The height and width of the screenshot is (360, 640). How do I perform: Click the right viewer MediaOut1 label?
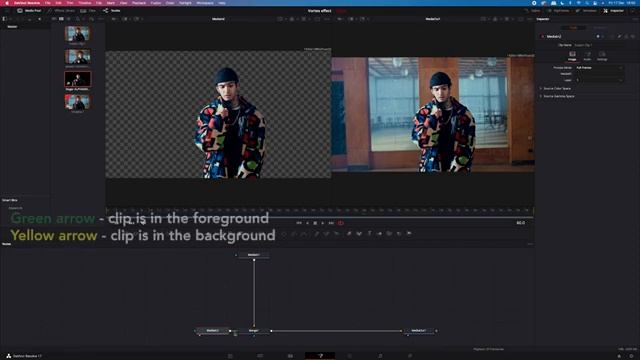(433, 19)
